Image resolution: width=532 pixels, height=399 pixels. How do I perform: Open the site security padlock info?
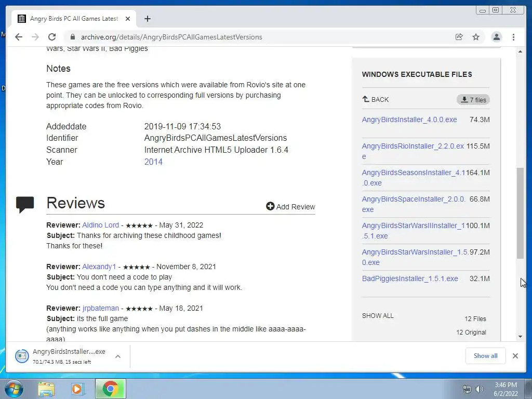click(x=73, y=37)
